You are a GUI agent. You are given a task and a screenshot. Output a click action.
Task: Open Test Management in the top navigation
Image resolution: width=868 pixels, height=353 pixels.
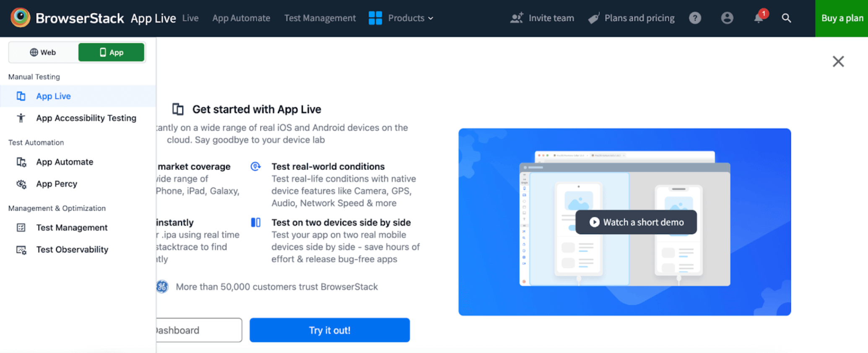tap(320, 18)
